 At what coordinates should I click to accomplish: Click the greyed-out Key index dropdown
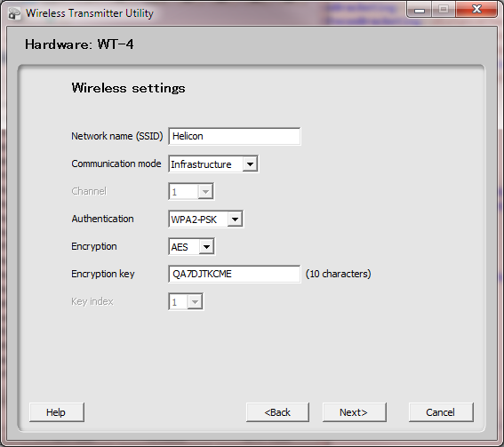[186, 302]
